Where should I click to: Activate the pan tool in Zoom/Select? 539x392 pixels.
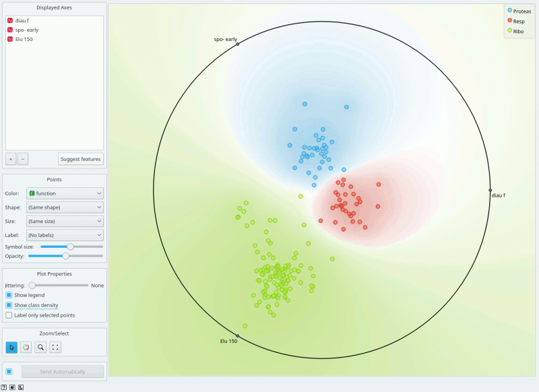26,348
